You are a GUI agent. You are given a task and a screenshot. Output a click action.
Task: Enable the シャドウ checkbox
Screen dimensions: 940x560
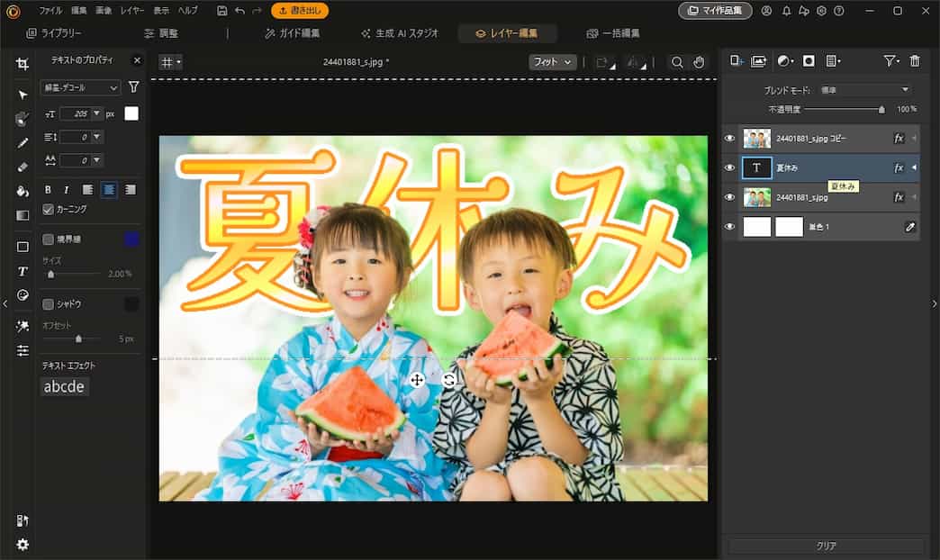pyautogui.click(x=48, y=304)
